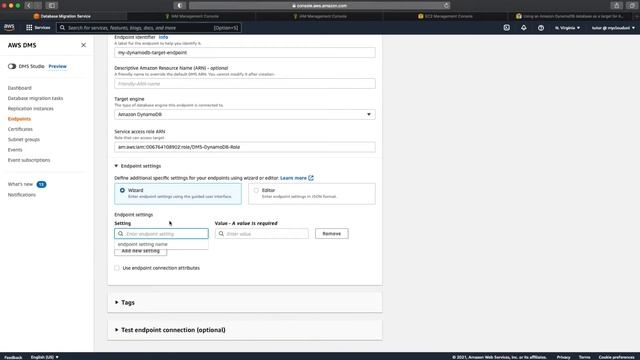
Task: Open the English (US) language dropdown
Action: pos(44,357)
